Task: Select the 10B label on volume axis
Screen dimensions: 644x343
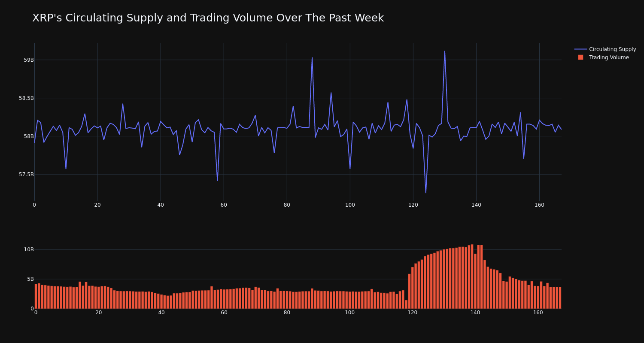Action: coord(29,250)
